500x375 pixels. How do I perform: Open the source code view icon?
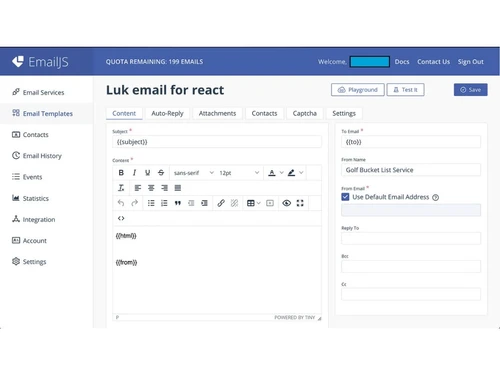[121, 218]
